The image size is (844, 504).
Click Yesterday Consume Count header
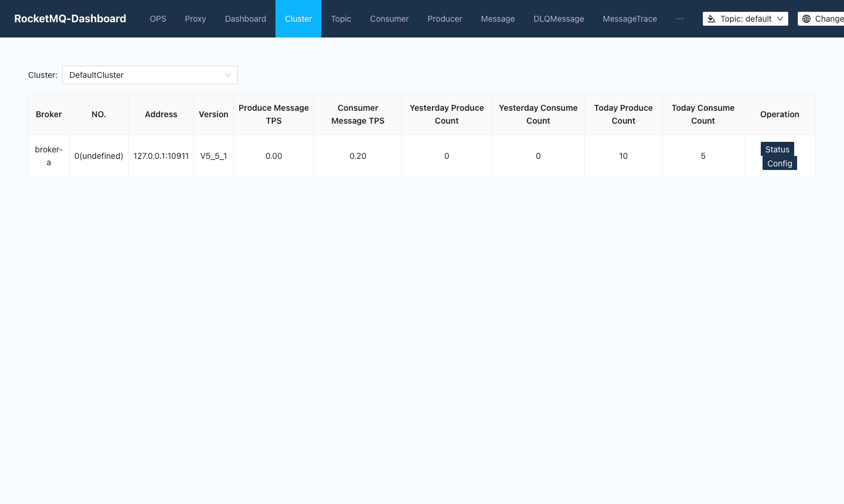(x=538, y=114)
